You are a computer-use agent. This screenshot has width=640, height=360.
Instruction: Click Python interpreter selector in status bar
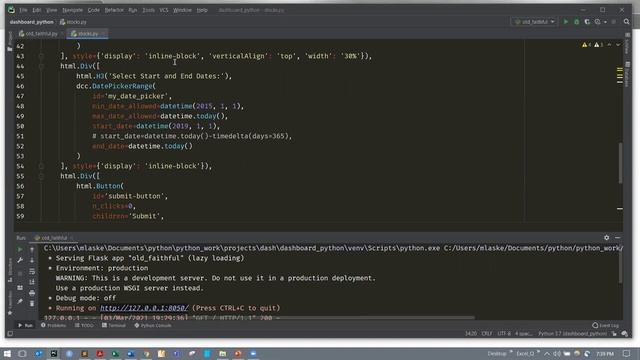pos(572,334)
